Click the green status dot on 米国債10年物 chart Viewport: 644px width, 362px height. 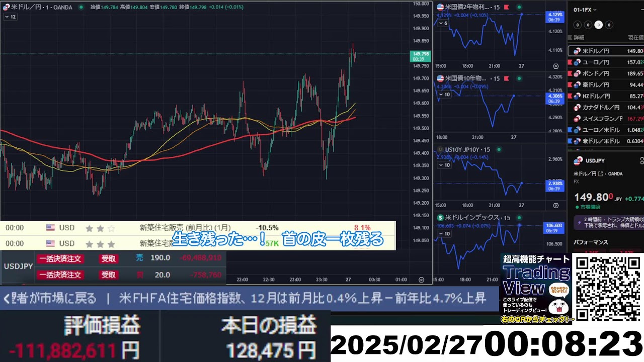pyautogui.click(x=519, y=78)
